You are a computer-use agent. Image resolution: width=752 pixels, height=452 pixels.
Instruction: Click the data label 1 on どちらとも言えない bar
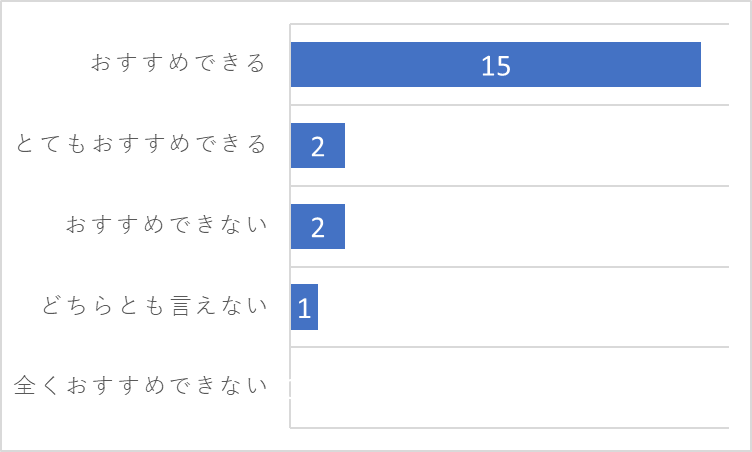(x=304, y=309)
